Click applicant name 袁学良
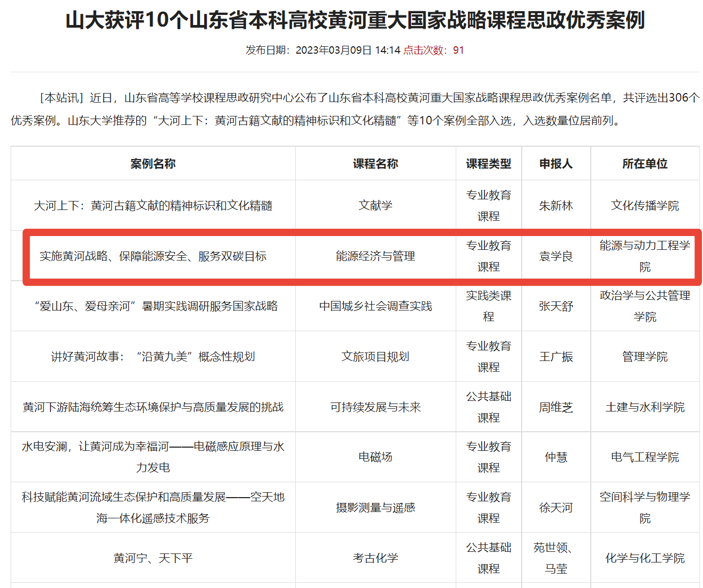 pos(556,256)
